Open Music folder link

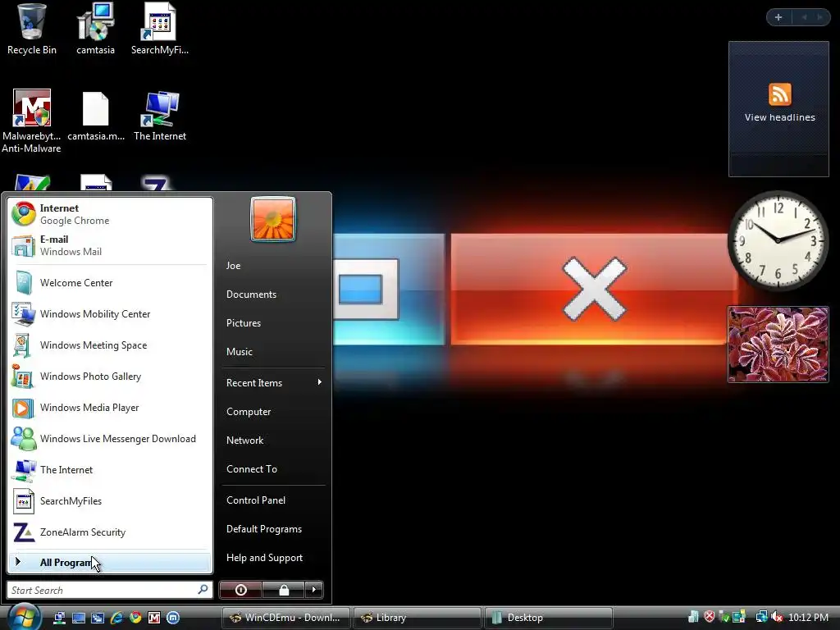[274, 352]
